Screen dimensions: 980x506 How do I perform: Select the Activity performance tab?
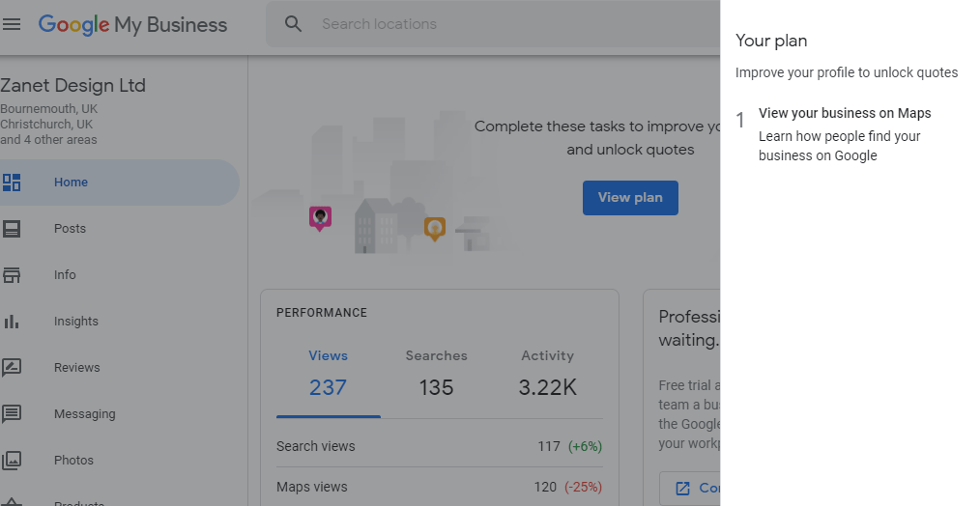pos(547,374)
